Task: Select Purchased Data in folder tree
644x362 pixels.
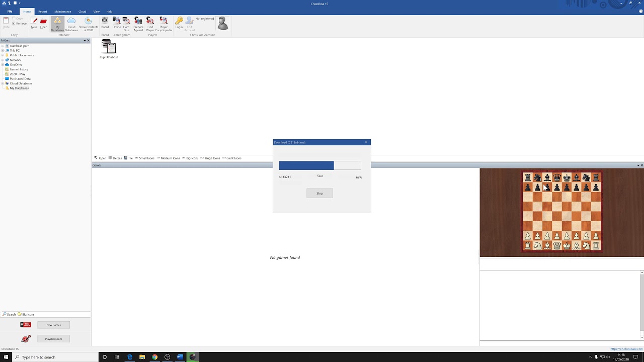Action: point(20,78)
